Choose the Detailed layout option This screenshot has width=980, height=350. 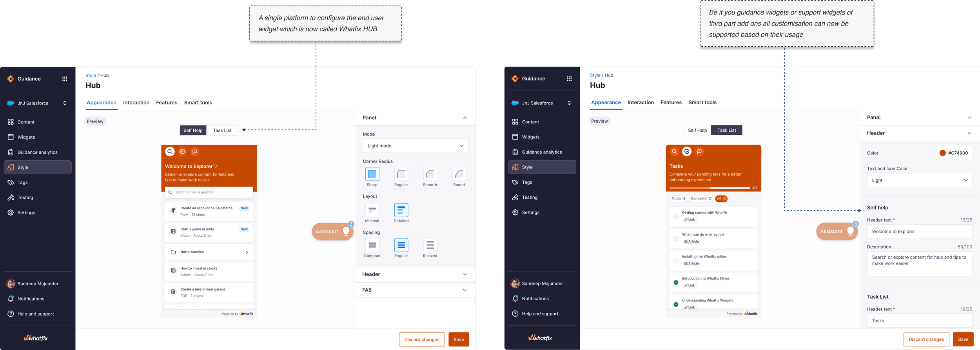point(401,210)
